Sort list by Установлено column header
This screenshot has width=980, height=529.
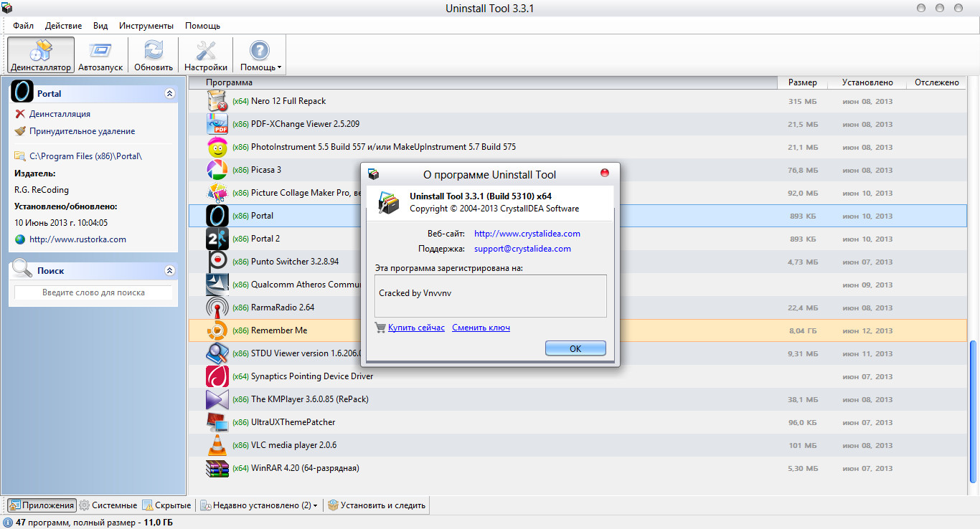click(867, 82)
